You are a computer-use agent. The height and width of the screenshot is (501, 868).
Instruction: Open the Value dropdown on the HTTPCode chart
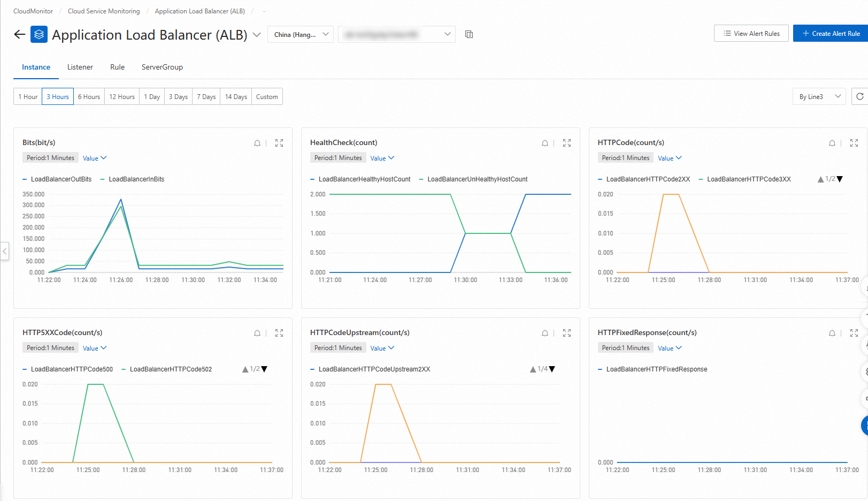[x=670, y=157]
